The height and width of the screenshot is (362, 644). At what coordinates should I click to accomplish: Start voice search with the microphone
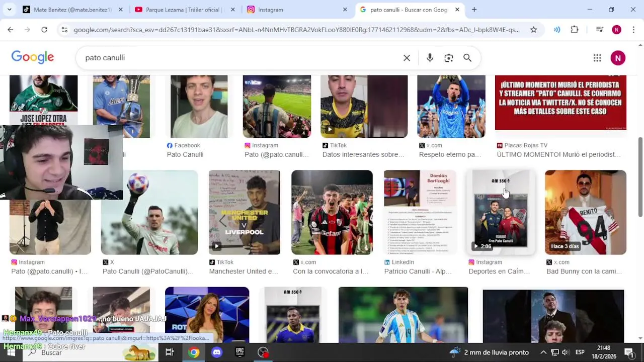click(x=430, y=58)
